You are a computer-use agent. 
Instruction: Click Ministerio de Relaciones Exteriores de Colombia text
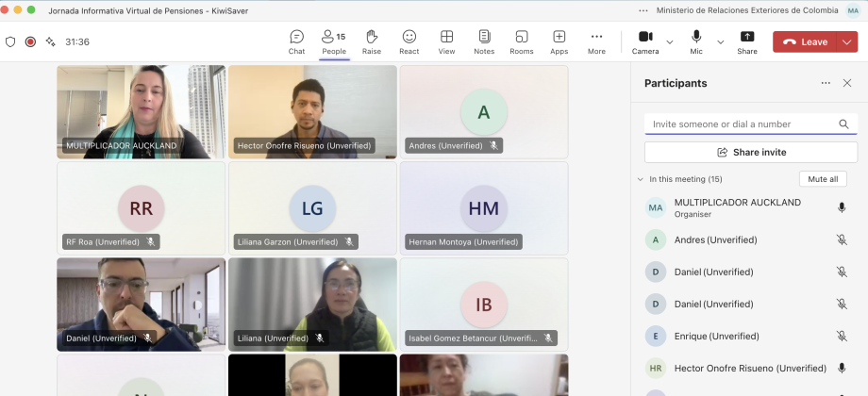coord(747,10)
